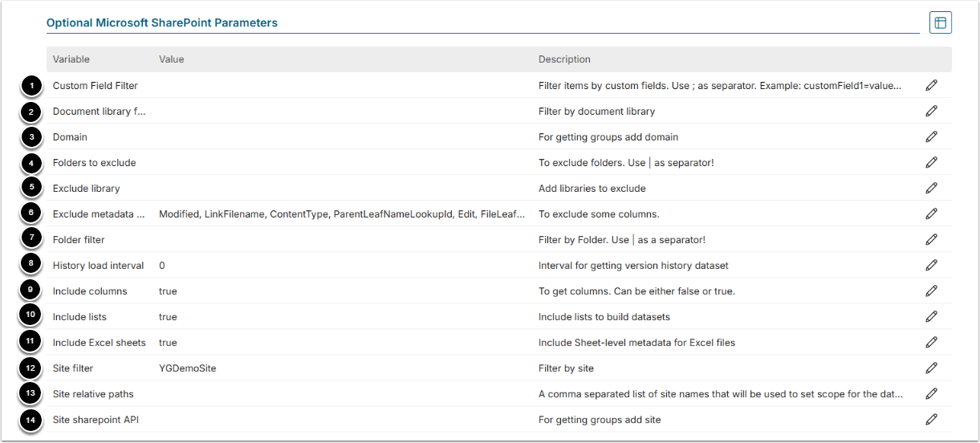Click the Value column header

(x=172, y=59)
